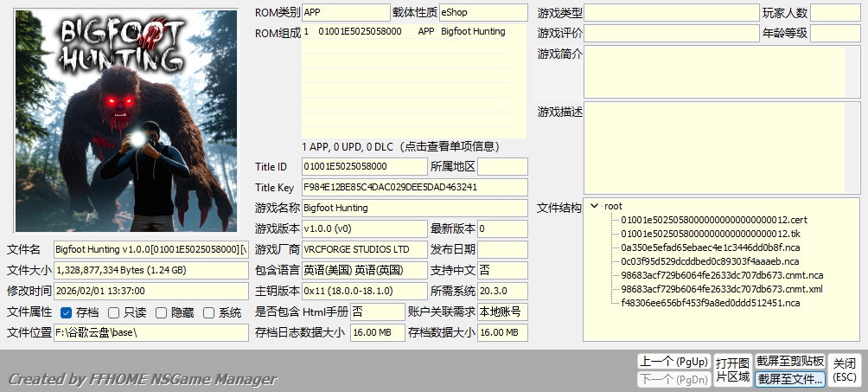Select f48306ee656bf453f9a8ed0ddd512451.nca in the tree

point(710,303)
